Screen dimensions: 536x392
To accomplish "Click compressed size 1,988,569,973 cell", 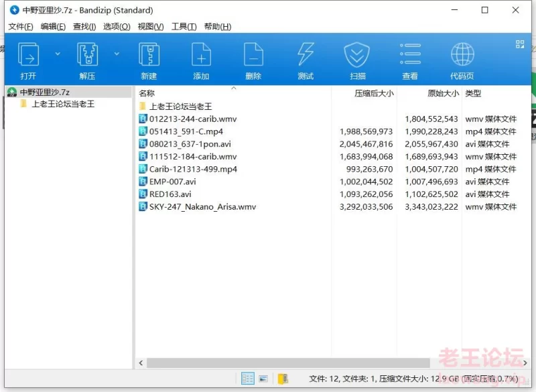I will [366, 131].
